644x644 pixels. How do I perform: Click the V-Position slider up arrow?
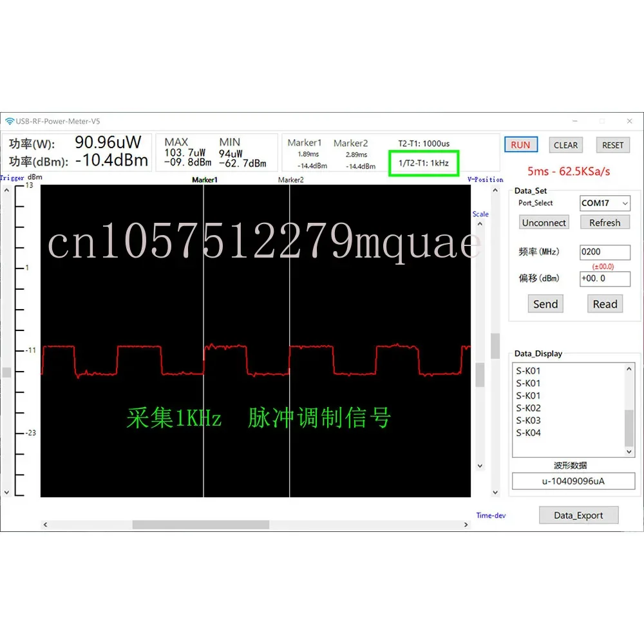495,191
